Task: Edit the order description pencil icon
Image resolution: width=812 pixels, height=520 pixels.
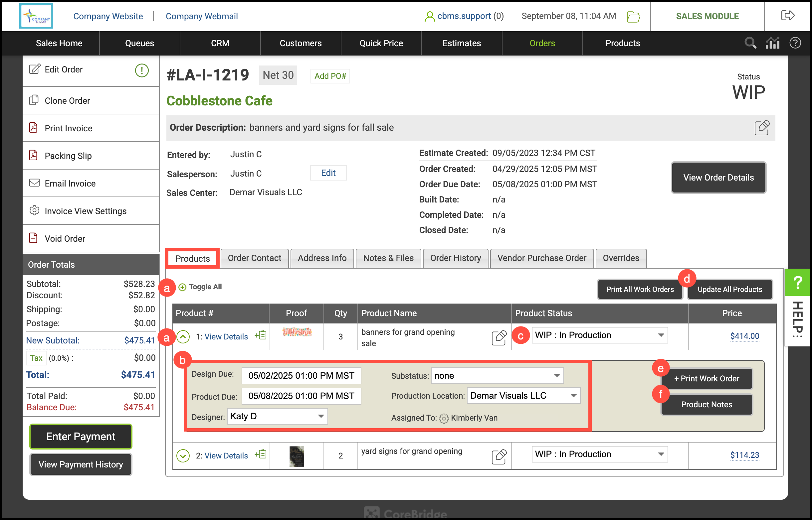Action: coord(762,128)
